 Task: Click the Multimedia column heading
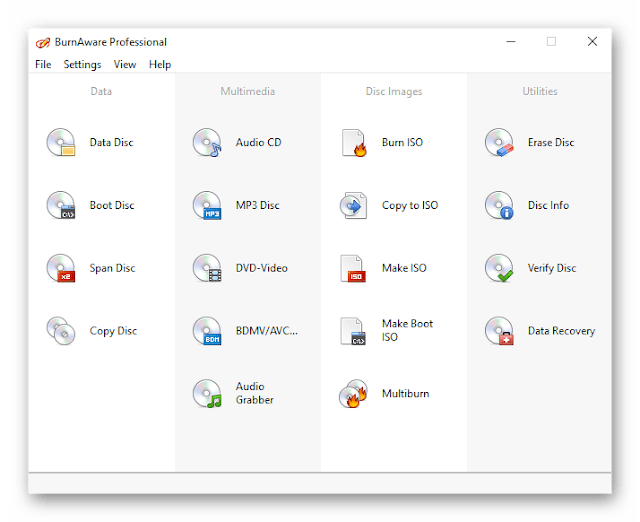[248, 91]
